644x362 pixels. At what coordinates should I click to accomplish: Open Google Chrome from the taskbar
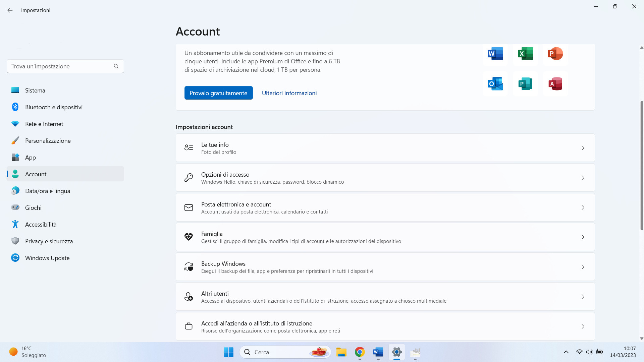(360, 352)
